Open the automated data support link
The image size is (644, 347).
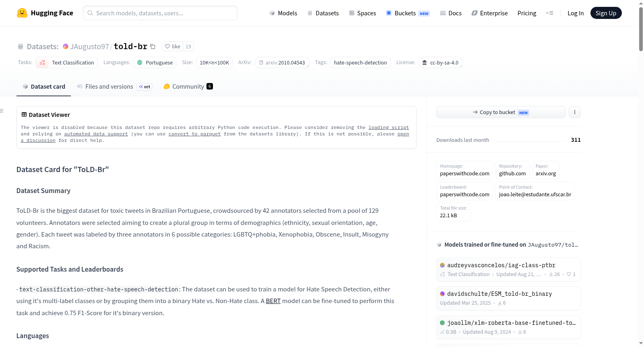click(96, 134)
